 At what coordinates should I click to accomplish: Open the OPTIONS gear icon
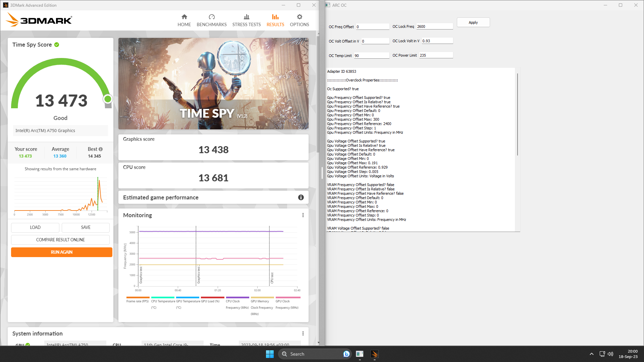coord(300,17)
